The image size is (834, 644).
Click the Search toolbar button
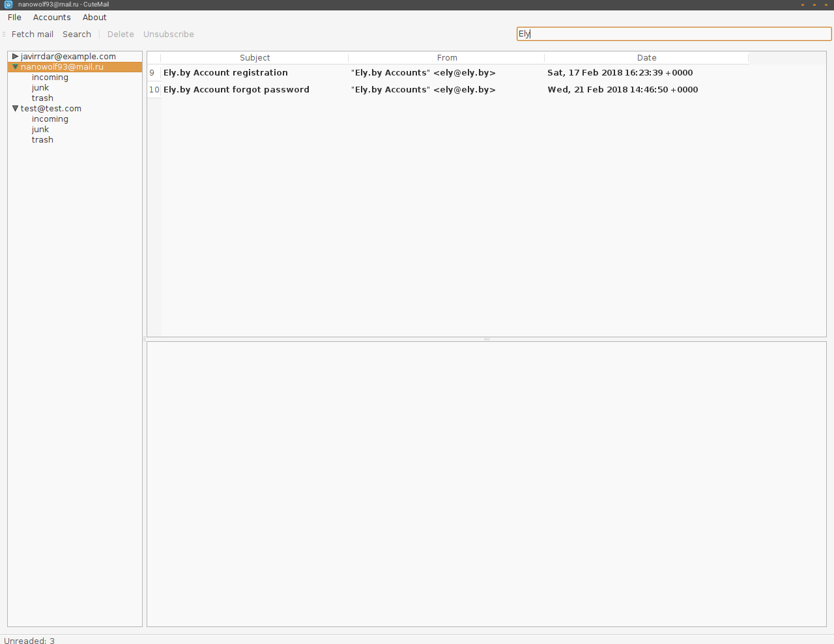[x=77, y=35]
